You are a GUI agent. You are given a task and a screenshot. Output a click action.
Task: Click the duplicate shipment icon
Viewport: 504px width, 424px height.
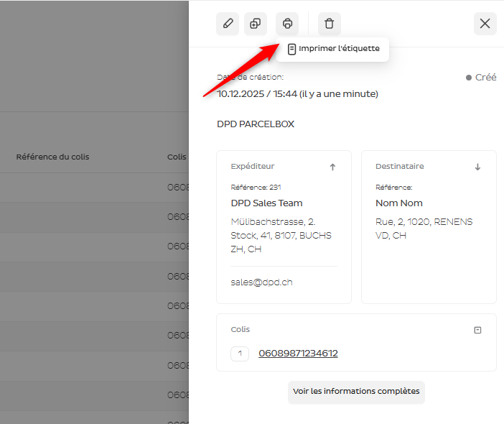pos(256,24)
